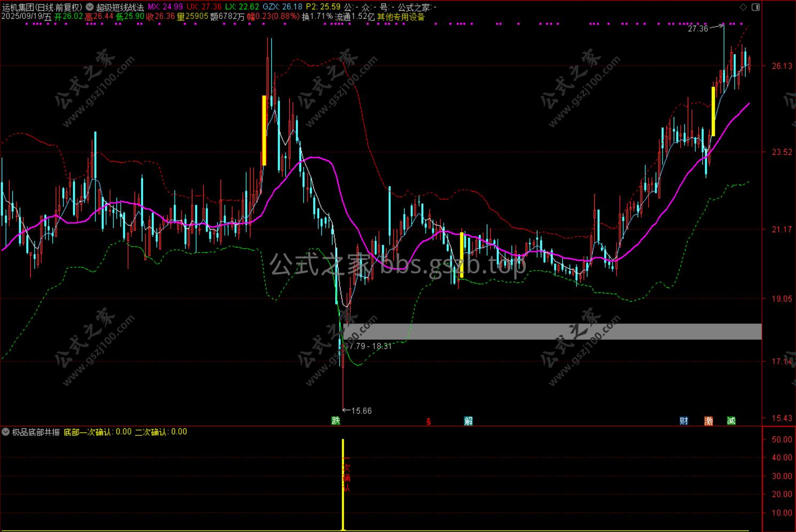Click the blue 财 event marker
Screen dimensions: 796x532
(x=684, y=421)
